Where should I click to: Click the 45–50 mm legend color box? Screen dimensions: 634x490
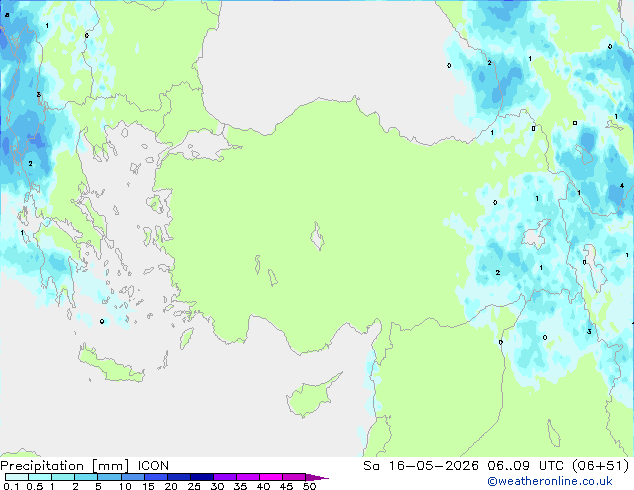(x=294, y=477)
